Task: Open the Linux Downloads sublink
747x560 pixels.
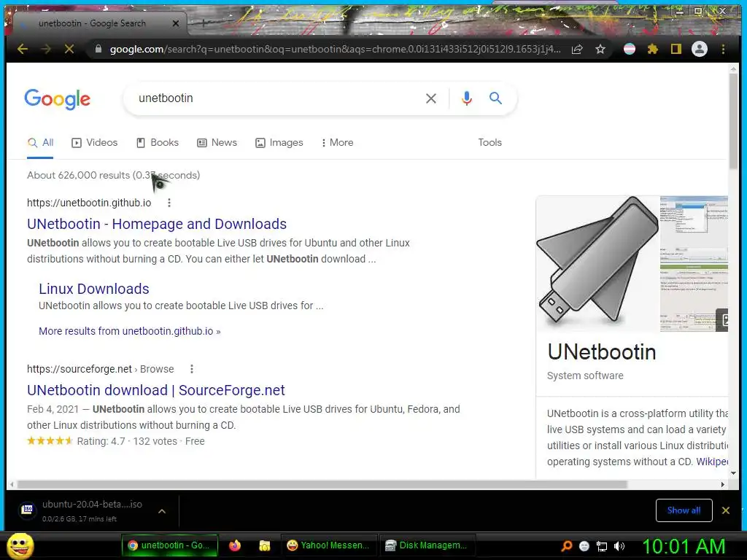Action: click(94, 289)
